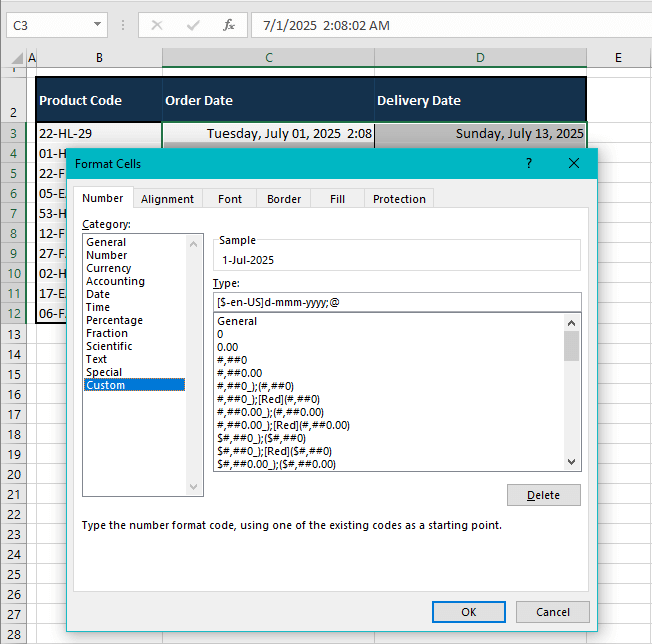Click the Type format code field
652x644 pixels.
397,302
